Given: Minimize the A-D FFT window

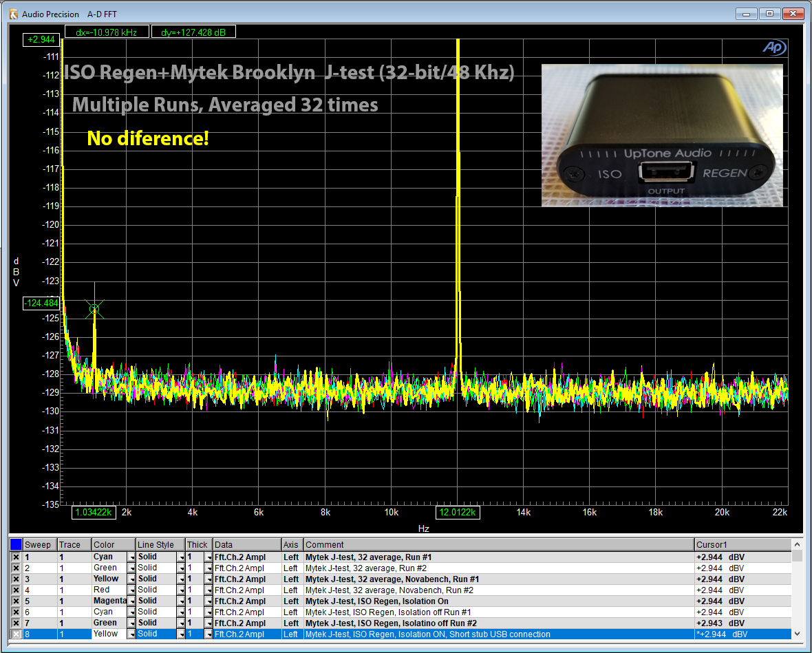Looking at the screenshot, I should pos(746,14).
